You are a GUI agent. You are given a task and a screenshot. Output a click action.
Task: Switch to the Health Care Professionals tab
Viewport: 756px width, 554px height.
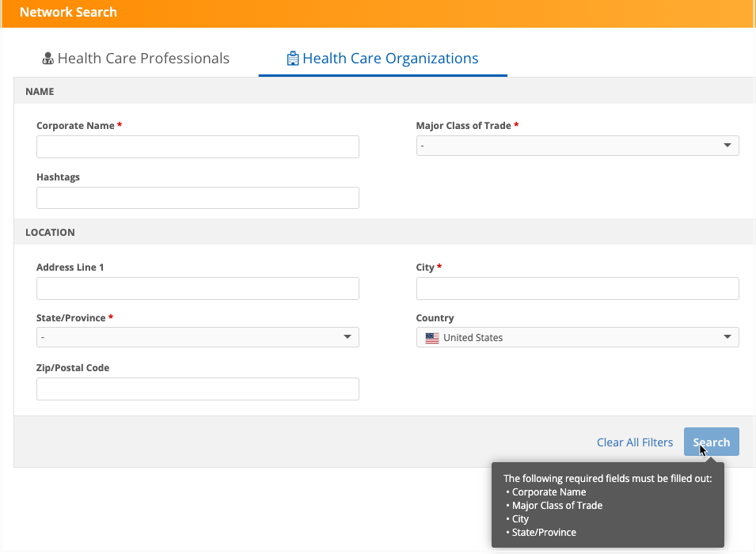coord(135,59)
